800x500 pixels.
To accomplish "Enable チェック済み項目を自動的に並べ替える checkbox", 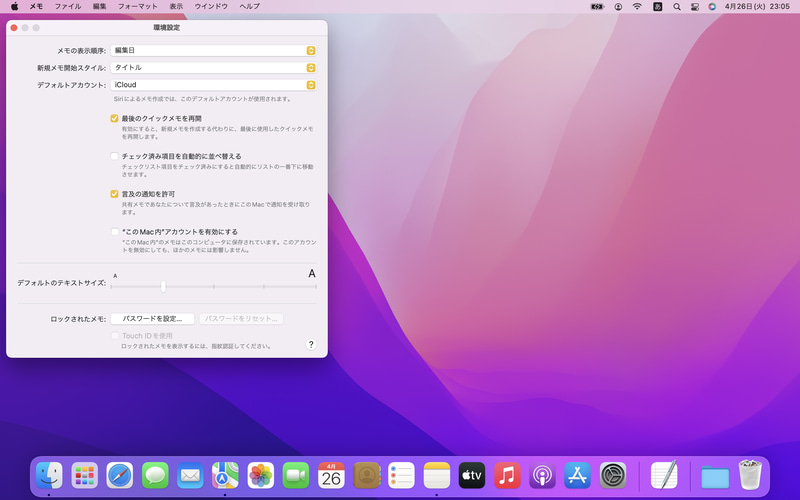I will coord(114,156).
